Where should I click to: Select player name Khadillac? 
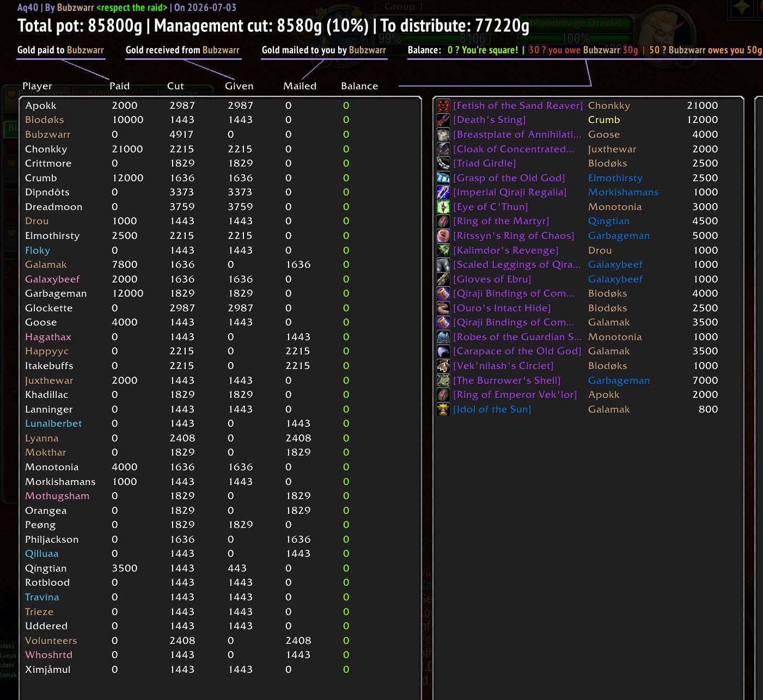coord(46,395)
